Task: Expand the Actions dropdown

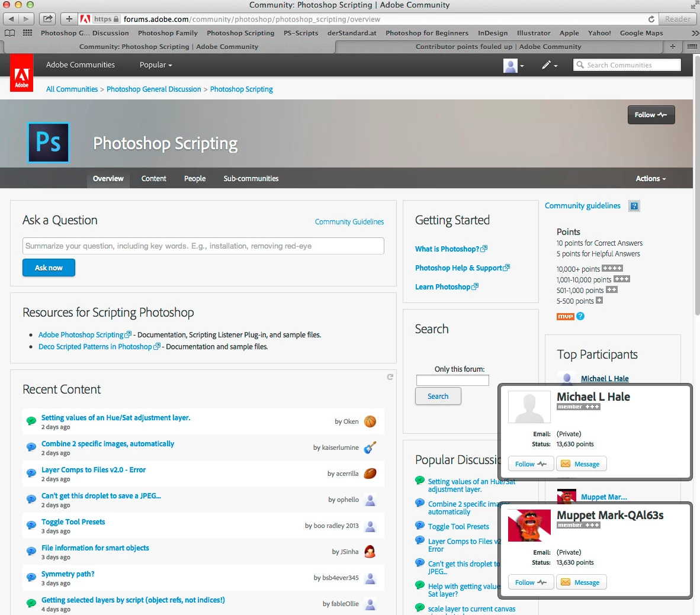Action: pyautogui.click(x=650, y=179)
